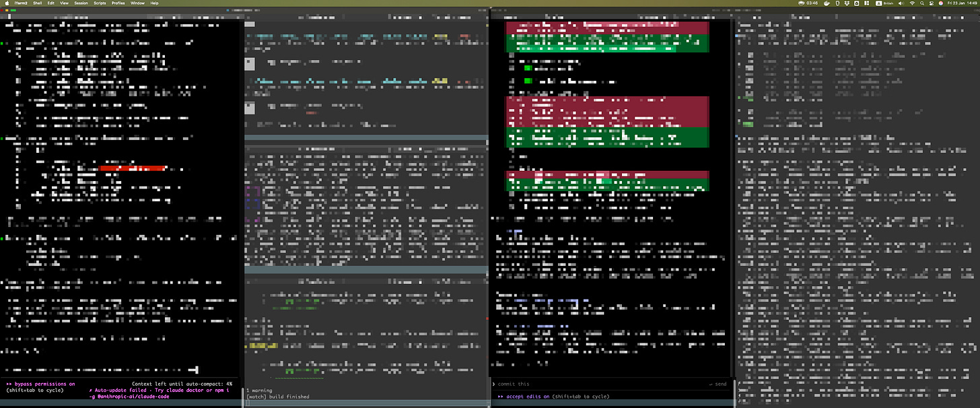Open the Scripts menu
The image size is (980, 408).
point(99,3)
